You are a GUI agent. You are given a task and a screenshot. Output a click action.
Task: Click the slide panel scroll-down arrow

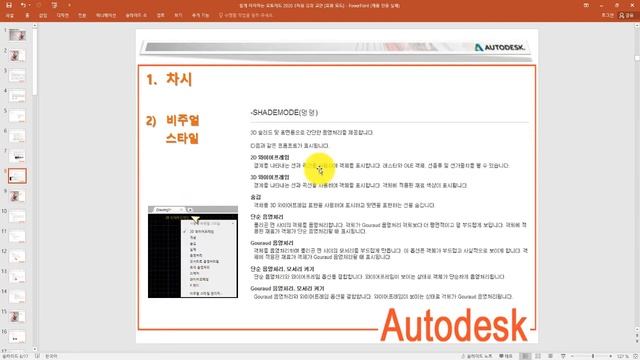tap(35, 349)
